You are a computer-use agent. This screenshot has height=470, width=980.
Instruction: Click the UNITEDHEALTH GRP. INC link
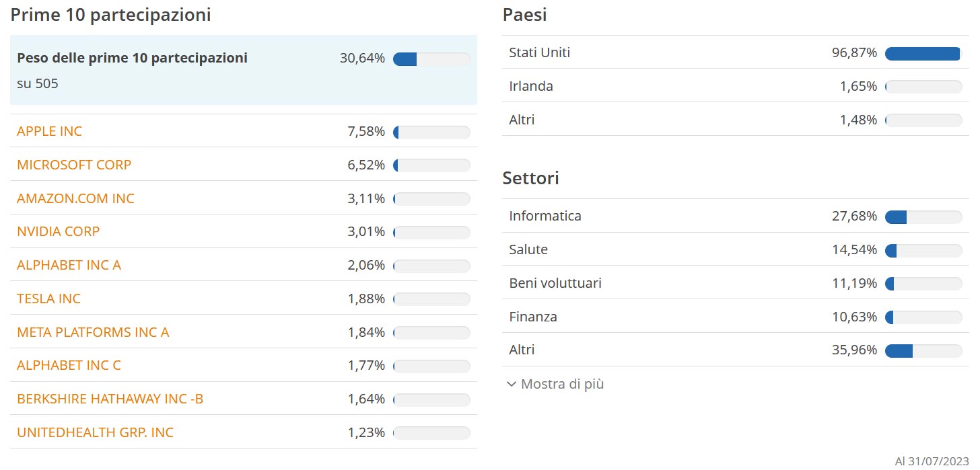(x=95, y=432)
